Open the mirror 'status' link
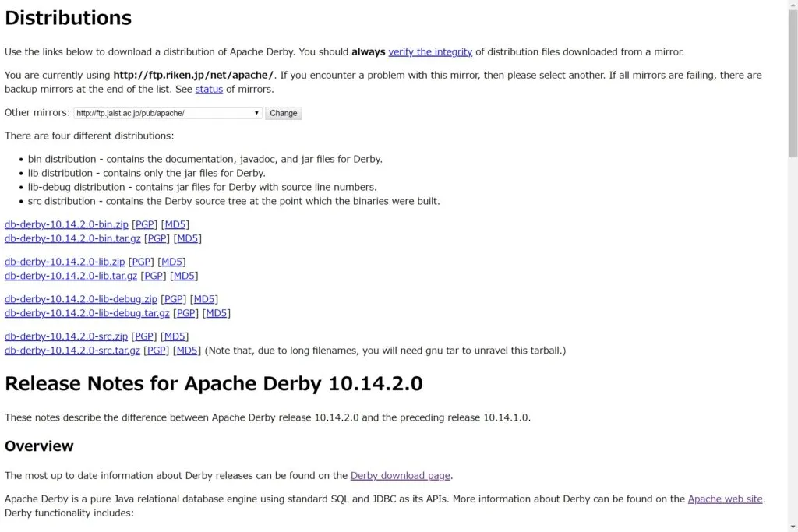The image size is (798, 532). pyautogui.click(x=209, y=89)
